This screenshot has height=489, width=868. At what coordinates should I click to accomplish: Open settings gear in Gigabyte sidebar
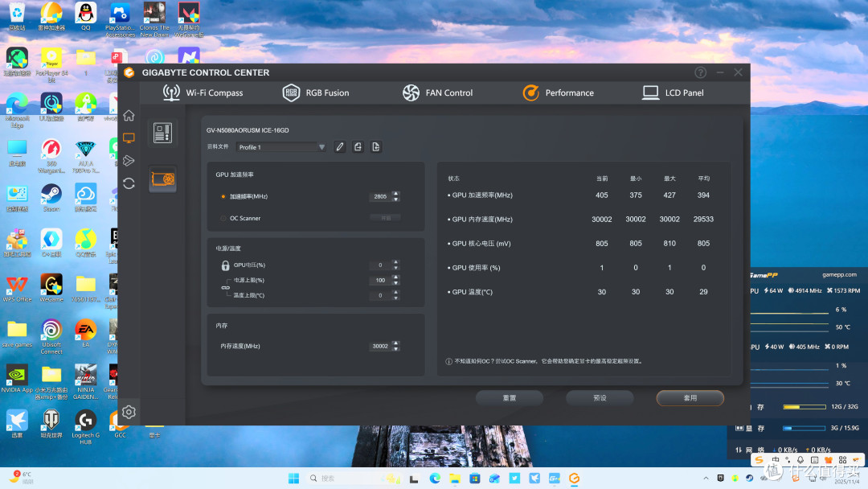[x=129, y=412]
